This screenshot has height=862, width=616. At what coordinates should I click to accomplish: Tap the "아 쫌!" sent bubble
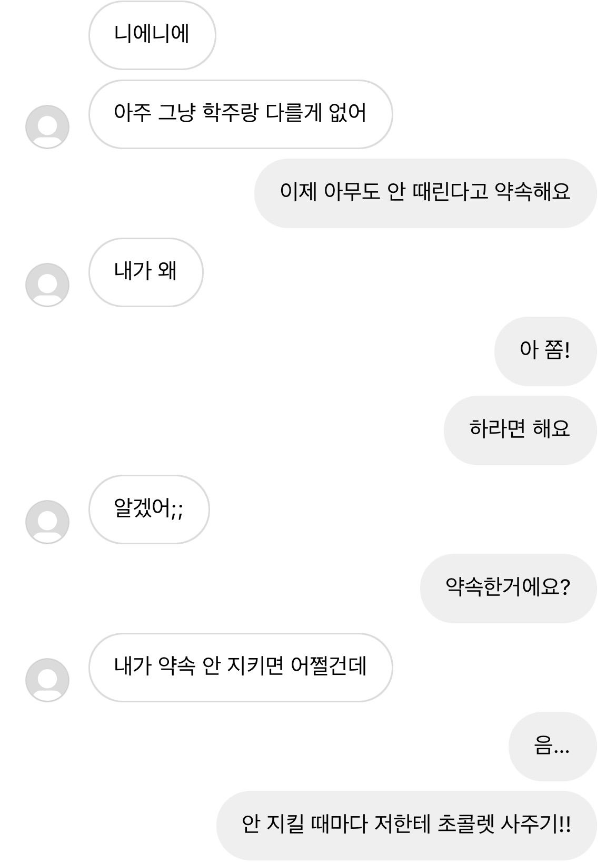pyautogui.click(x=545, y=351)
